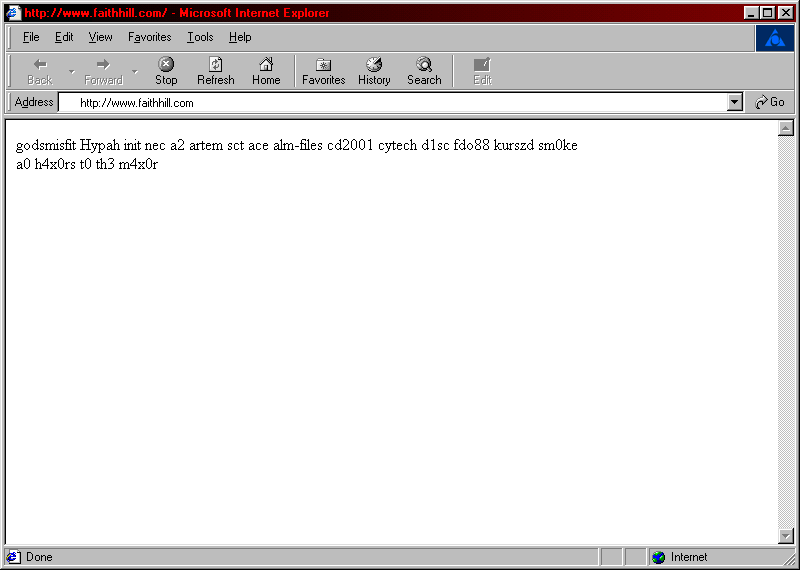Maximize the Internet Explorer window
The width and height of the screenshot is (800, 570).
(767, 13)
